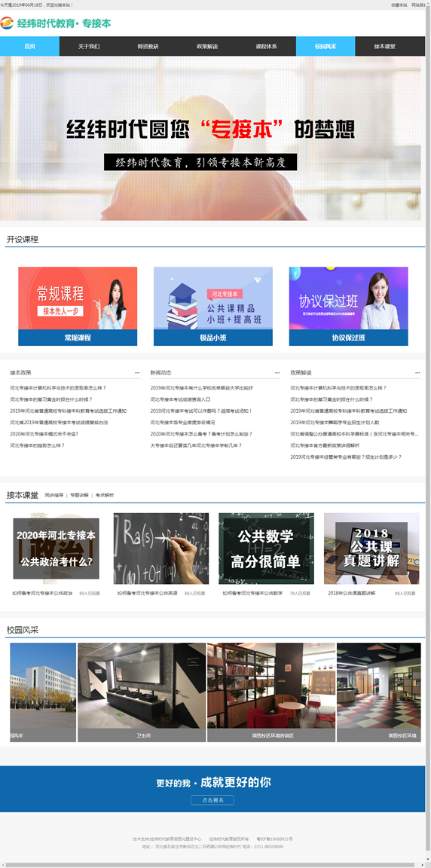This screenshot has height=868, width=431.
Task: Open the 同步指导 sub-link in 接本课堂
Action: point(53,496)
